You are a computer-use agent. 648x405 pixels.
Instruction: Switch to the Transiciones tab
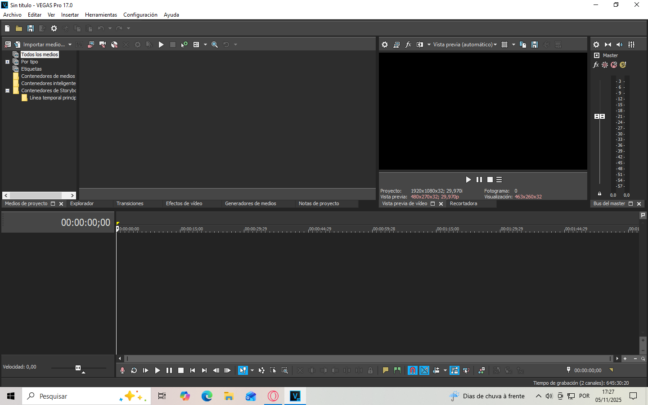[130, 203]
